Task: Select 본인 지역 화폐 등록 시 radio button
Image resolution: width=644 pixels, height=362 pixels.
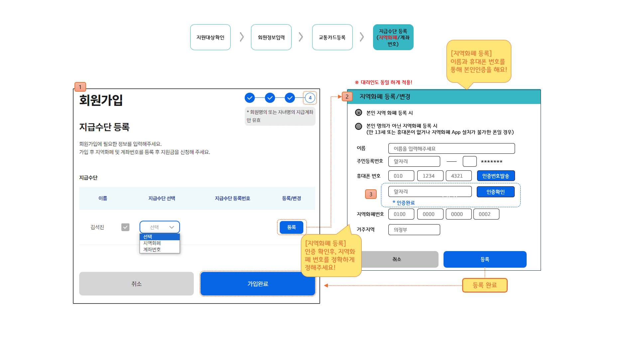Action: [x=358, y=113]
